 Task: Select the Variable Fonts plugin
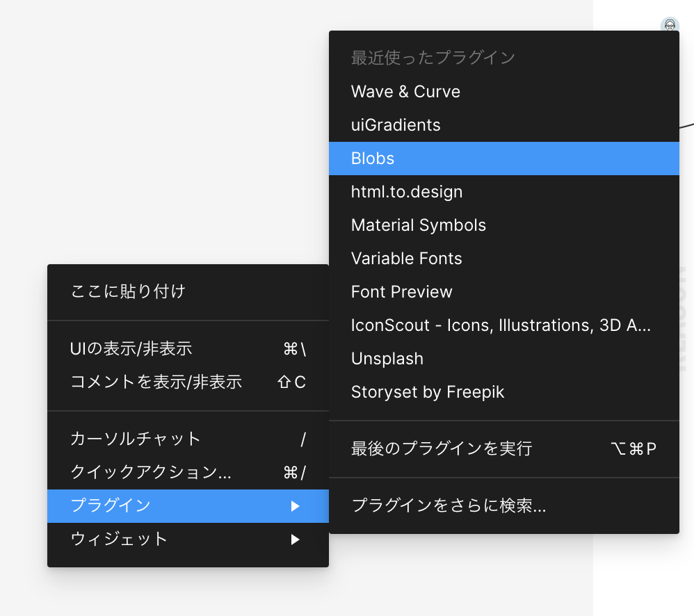(407, 259)
